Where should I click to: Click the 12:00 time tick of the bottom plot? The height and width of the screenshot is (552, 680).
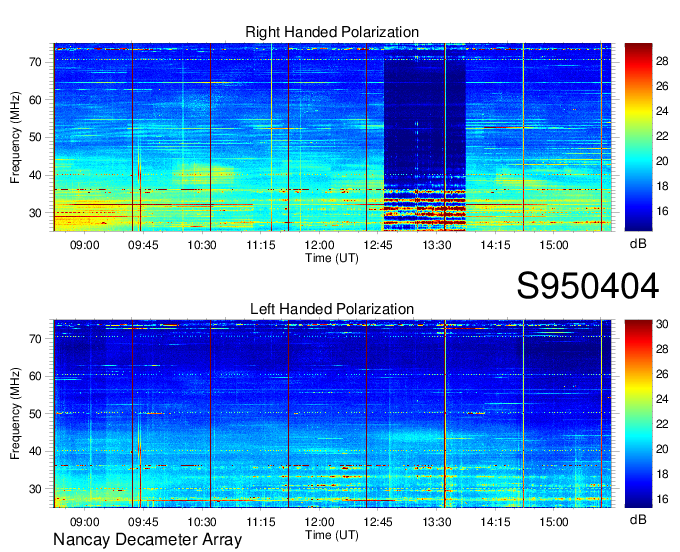(319, 522)
